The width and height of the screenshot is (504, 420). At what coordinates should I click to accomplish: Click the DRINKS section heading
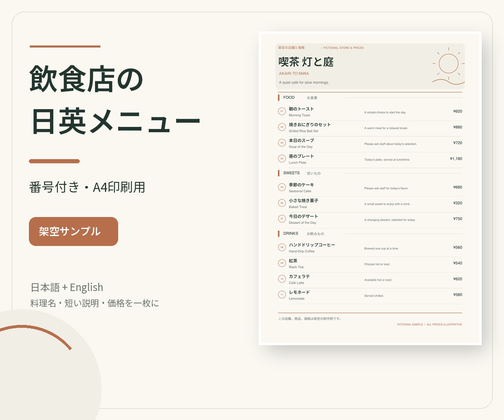[291, 234]
